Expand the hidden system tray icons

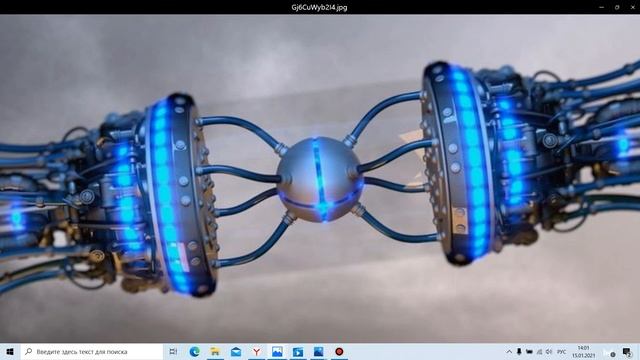[509, 351]
